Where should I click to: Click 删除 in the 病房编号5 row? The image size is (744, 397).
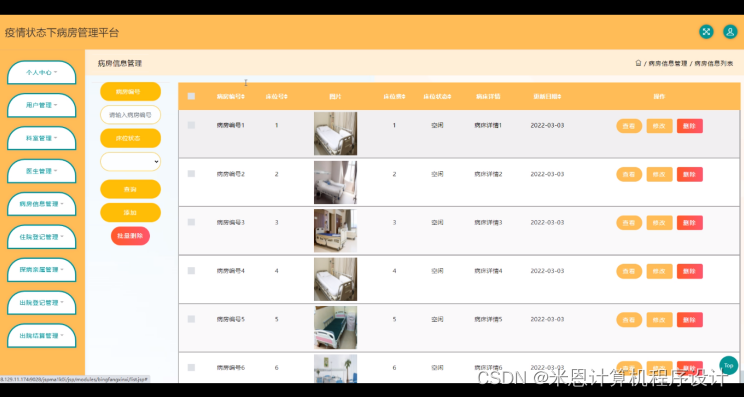tap(690, 320)
